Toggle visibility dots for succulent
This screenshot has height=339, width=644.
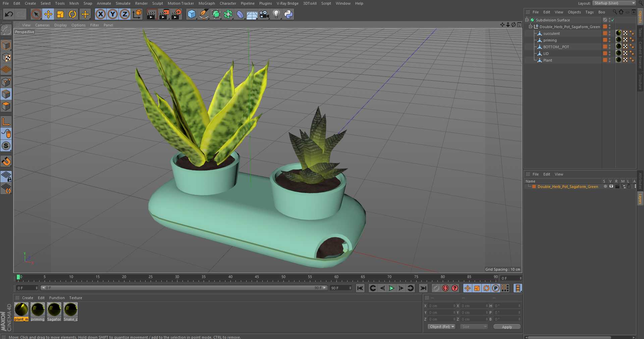(610, 33)
